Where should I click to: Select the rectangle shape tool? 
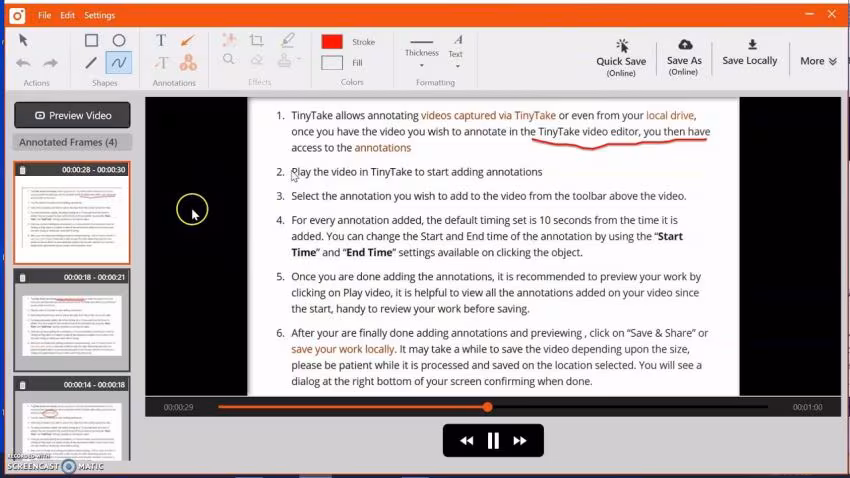[91, 40]
